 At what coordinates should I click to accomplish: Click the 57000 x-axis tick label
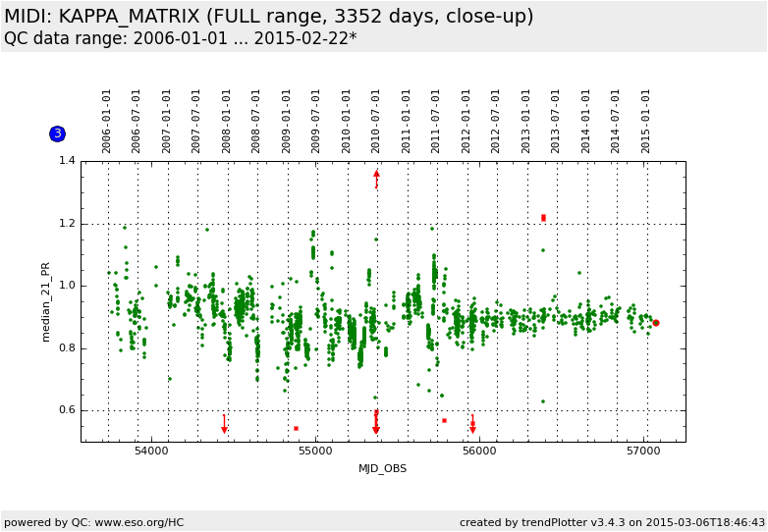pyautogui.click(x=643, y=452)
